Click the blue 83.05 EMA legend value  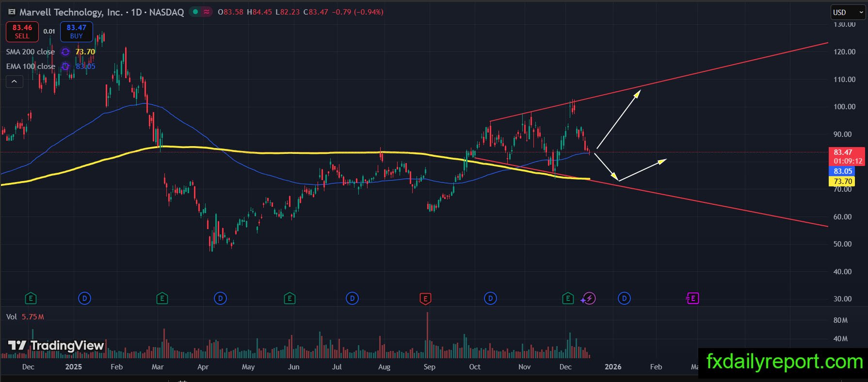(x=85, y=66)
